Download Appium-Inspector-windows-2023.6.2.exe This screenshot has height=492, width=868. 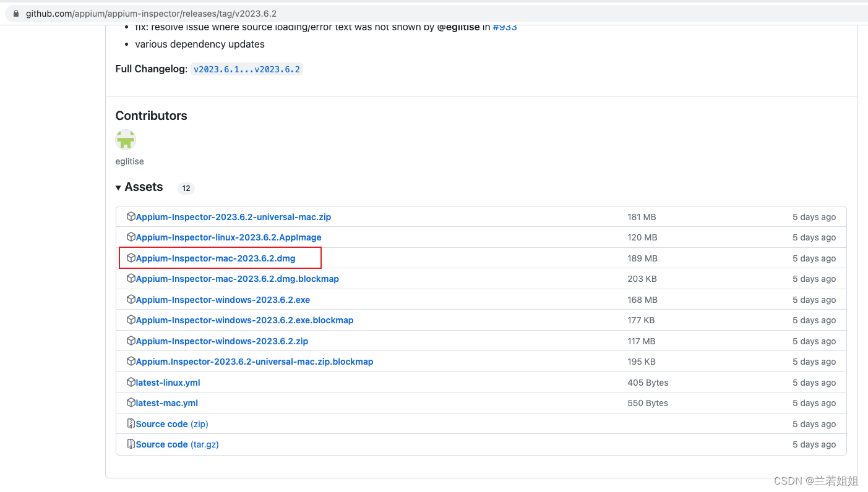tap(223, 300)
